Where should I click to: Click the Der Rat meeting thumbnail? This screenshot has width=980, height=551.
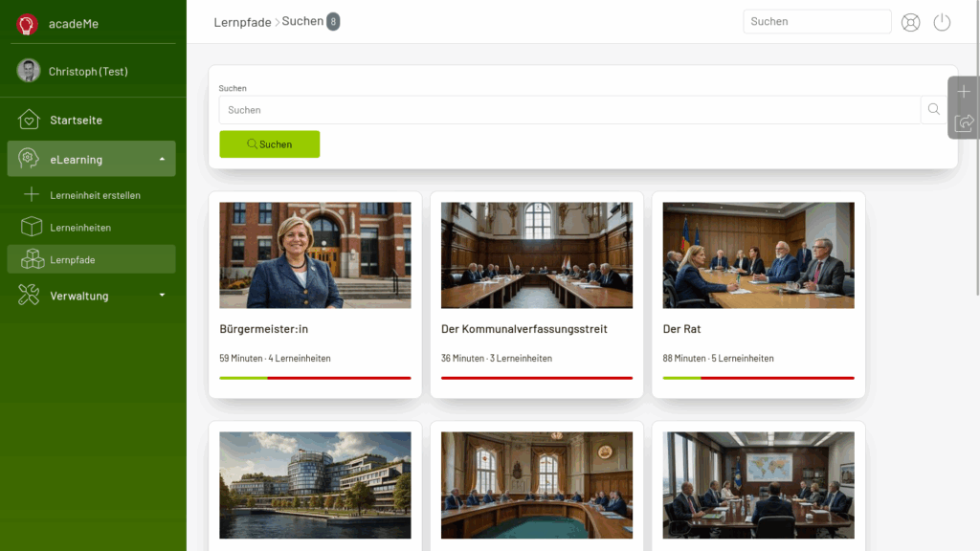tap(758, 254)
